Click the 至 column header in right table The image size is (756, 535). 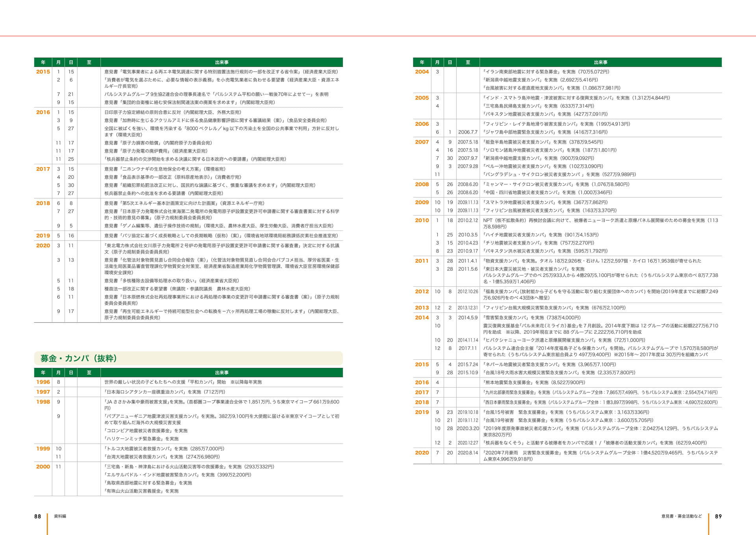(x=468, y=62)
